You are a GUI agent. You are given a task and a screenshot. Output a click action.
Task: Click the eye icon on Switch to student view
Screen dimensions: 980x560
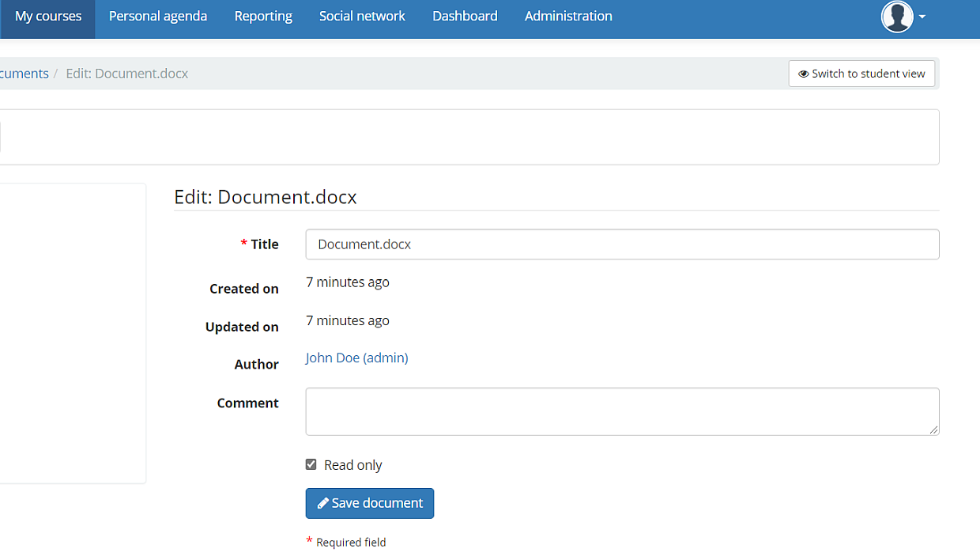[805, 73]
